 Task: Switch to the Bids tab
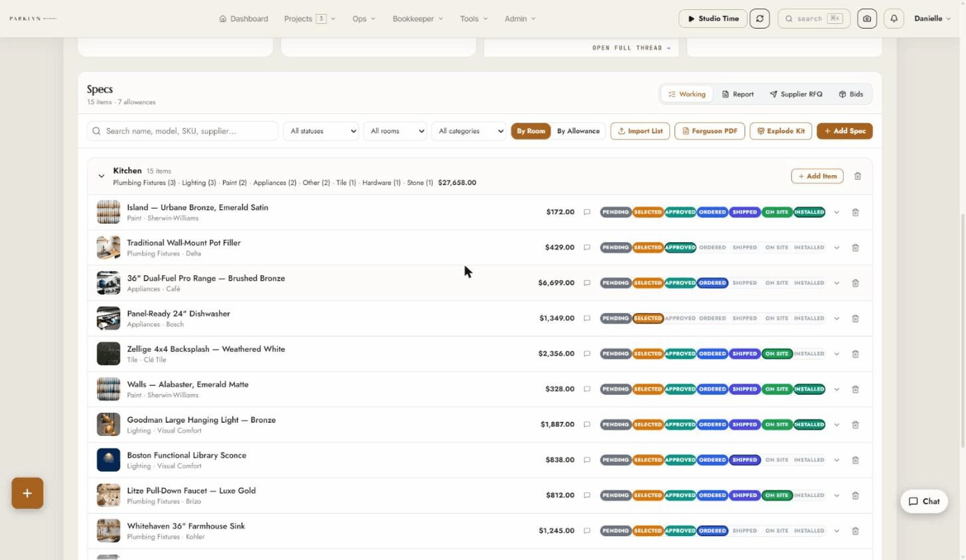click(x=850, y=94)
